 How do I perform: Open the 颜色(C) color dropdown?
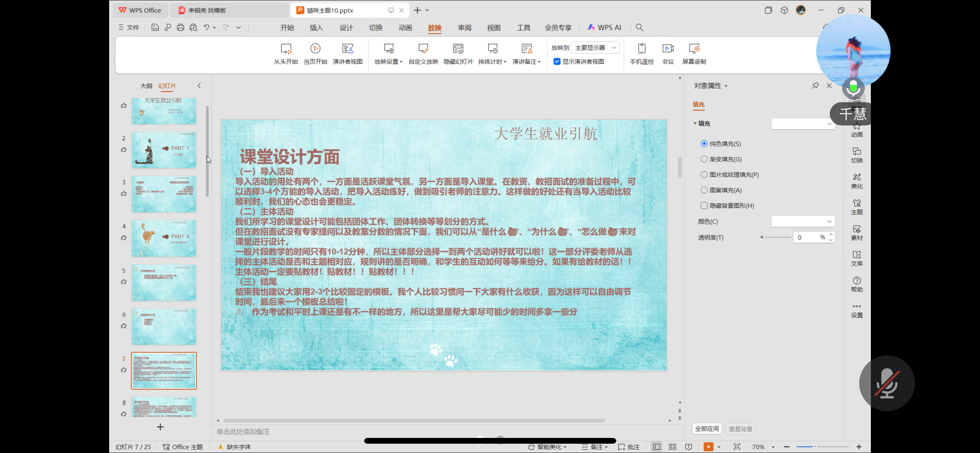pyautogui.click(x=829, y=221)
